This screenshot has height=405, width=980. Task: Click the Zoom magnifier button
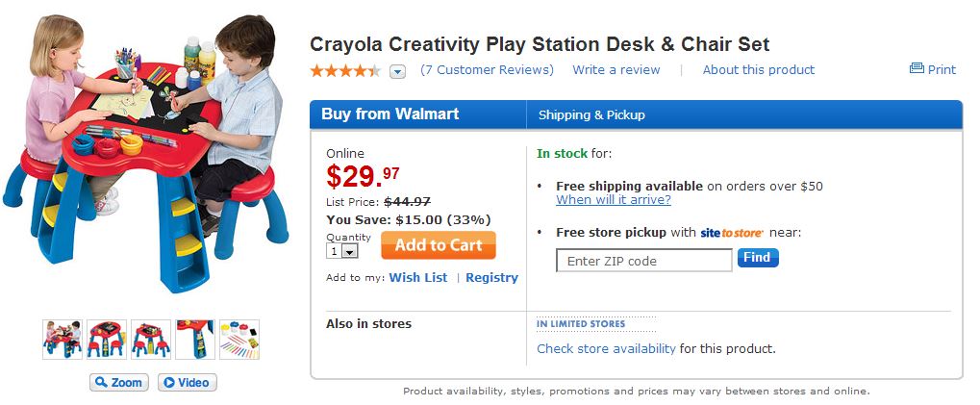point(118,382)
